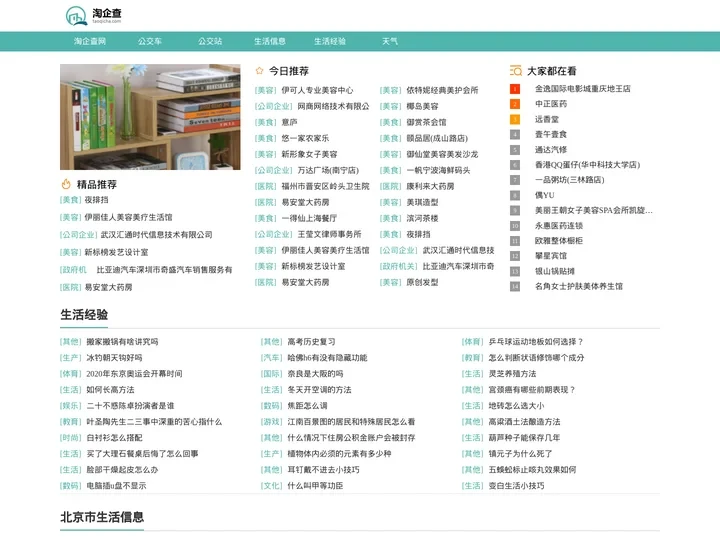Click rank badge 5 beside 通达汽修
The width and height of the screenshot is (720, 540).
click(x=515, y=150)
